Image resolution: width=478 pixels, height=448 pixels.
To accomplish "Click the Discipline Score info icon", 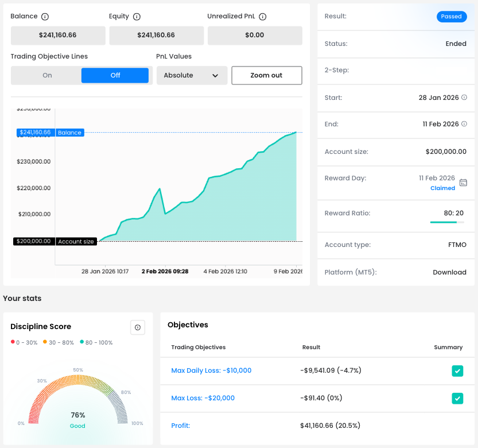I will click(138, 327).
